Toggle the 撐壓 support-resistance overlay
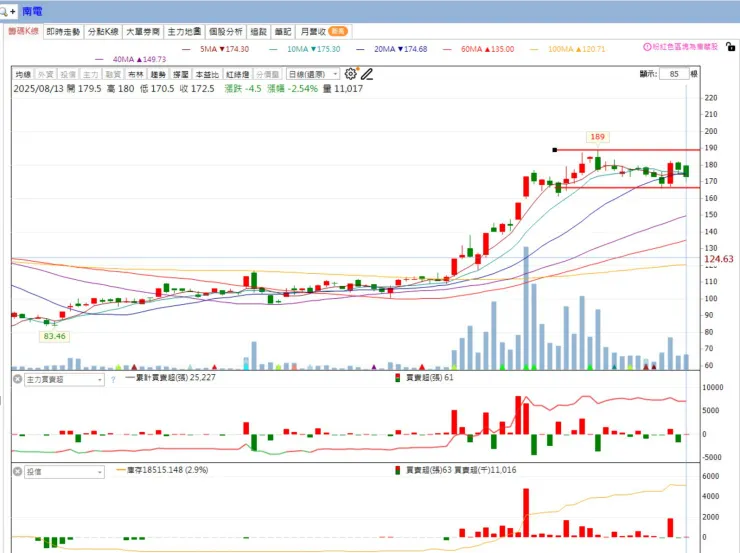This screenshot has height=553, width=740. pos(180,75)
